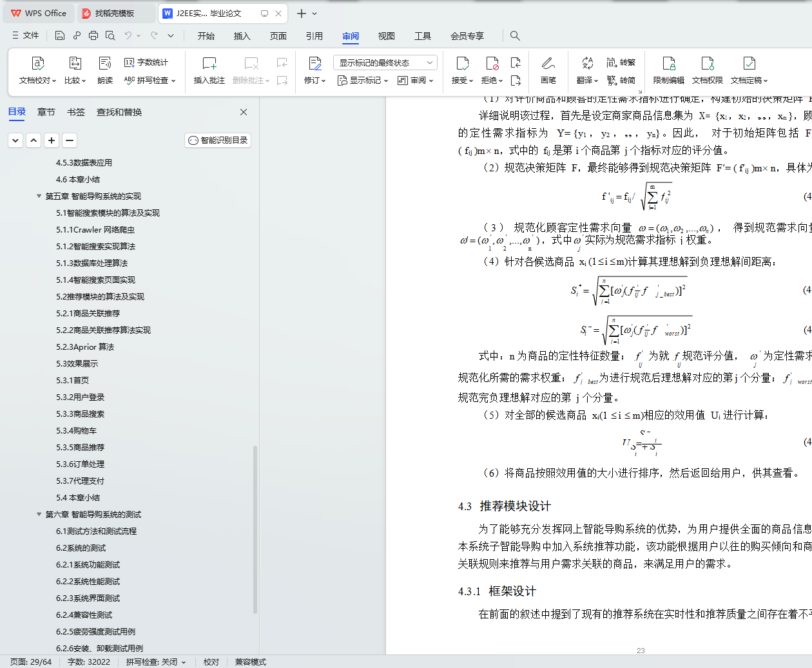
Task: Switch to the 工具 ribbon tab
Action: 423,36
